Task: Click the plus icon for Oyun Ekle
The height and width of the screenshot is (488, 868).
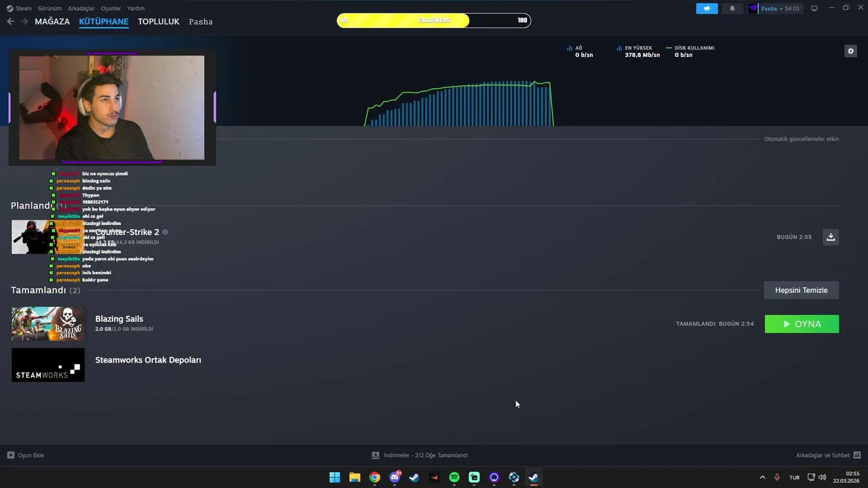Action: (x=10, y=455)
